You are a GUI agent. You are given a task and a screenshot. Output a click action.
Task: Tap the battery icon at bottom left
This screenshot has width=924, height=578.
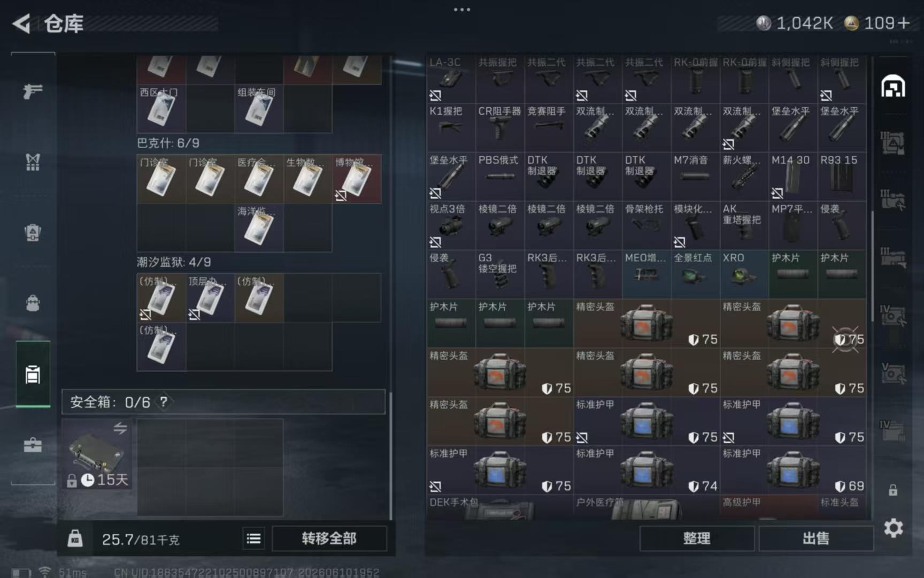pos(21,573)
